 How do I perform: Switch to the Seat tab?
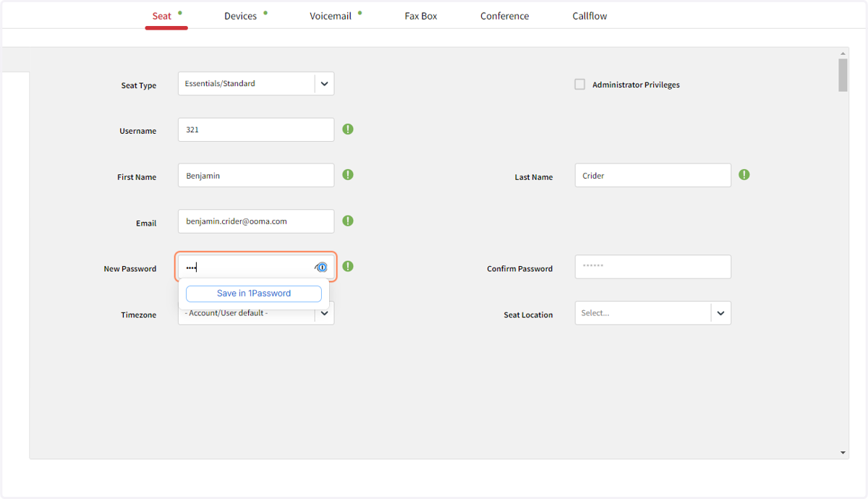(162, 16)
